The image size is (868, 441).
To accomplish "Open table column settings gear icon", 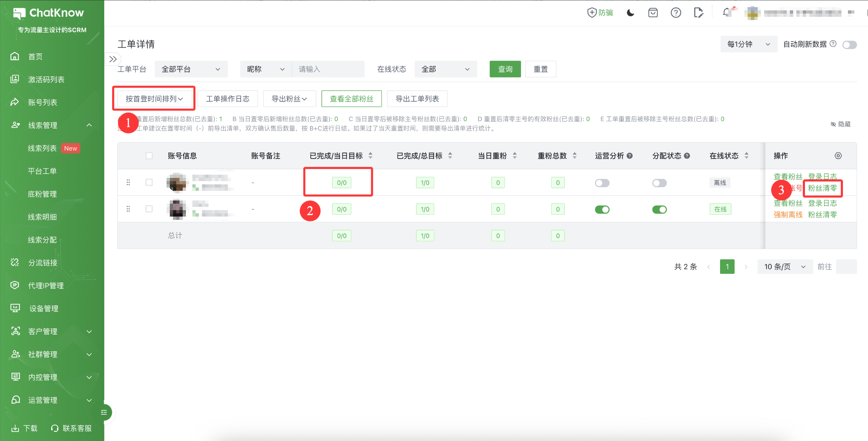I will (x=838, y=156).
